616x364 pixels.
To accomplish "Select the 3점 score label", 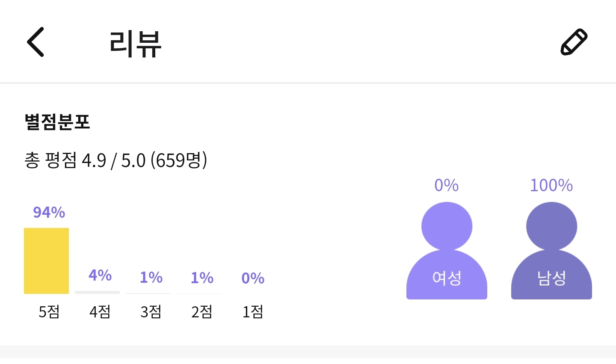I will tap(151, 312).
